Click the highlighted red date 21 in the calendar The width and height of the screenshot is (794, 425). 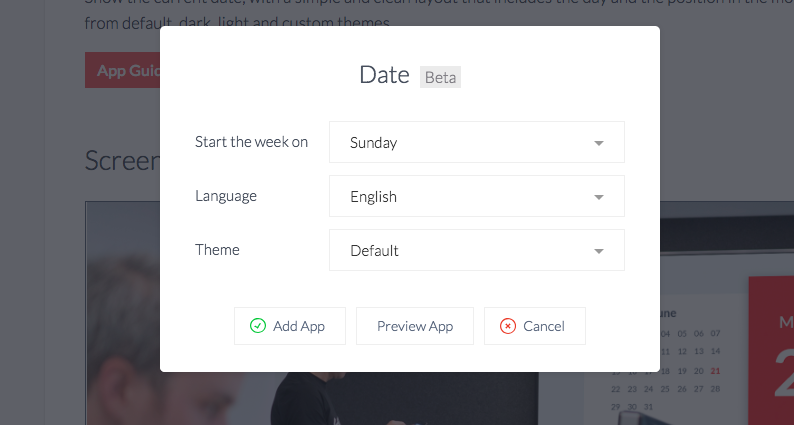coord(715,371)
